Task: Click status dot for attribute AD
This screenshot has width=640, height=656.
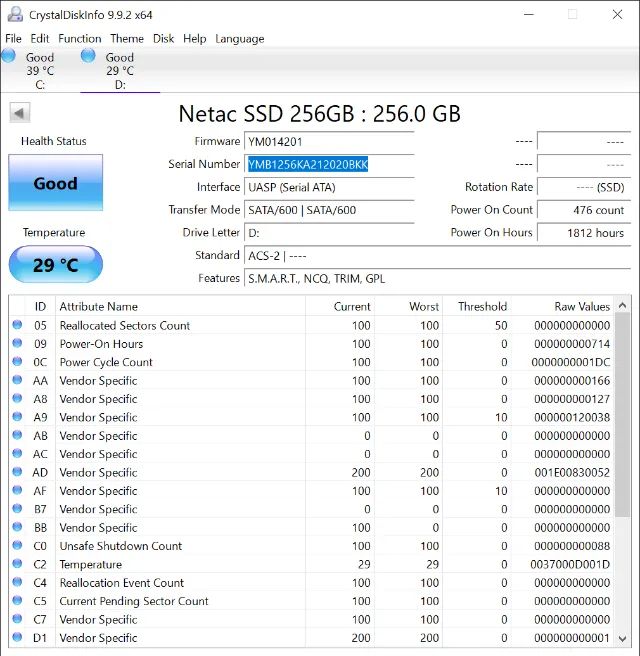Action: click(17, 472)
